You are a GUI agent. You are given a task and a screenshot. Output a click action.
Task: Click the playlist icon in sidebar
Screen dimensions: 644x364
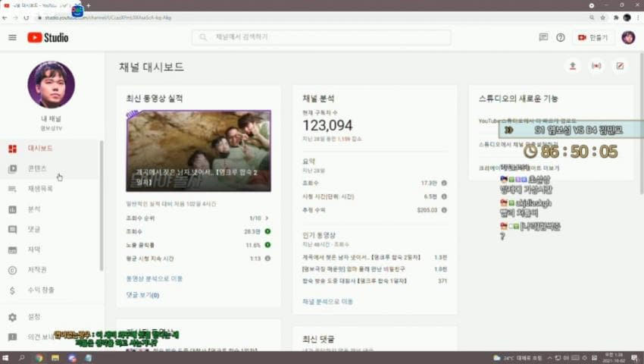[x=13, y=189]
